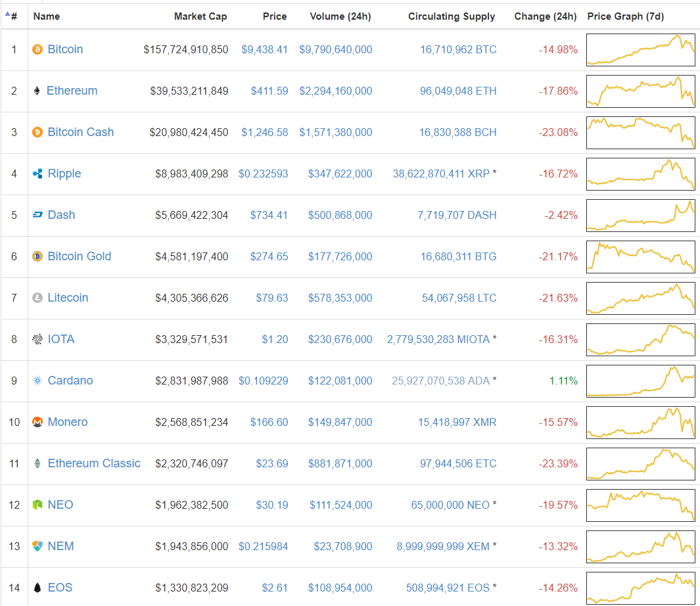The width and height of the screenshot is (700, 606).
Task: Sort by Circulating Supply column header
Action: [x=452, y=16]
